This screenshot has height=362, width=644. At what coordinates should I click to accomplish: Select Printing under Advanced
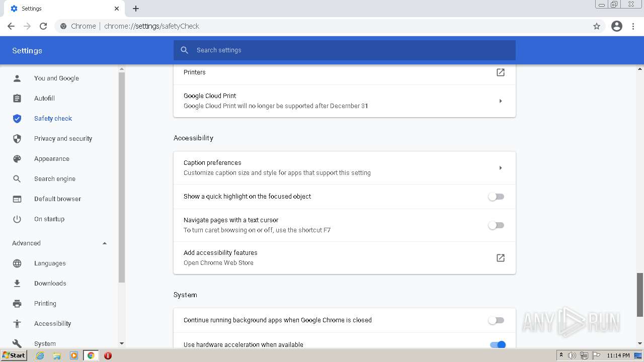(x=45, y=304)
